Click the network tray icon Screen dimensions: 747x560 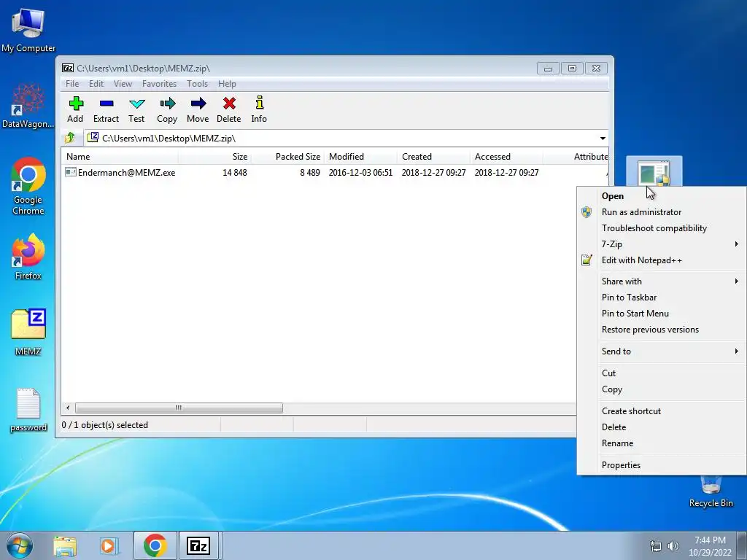point(656,546)
